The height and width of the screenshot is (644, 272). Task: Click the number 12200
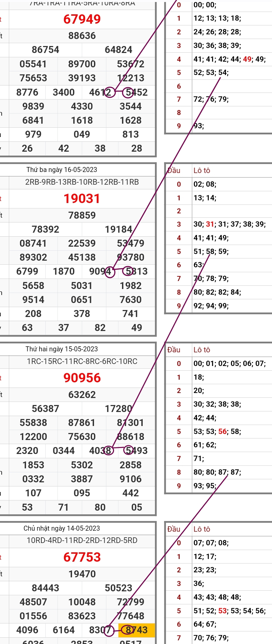(x=33, y=437)
